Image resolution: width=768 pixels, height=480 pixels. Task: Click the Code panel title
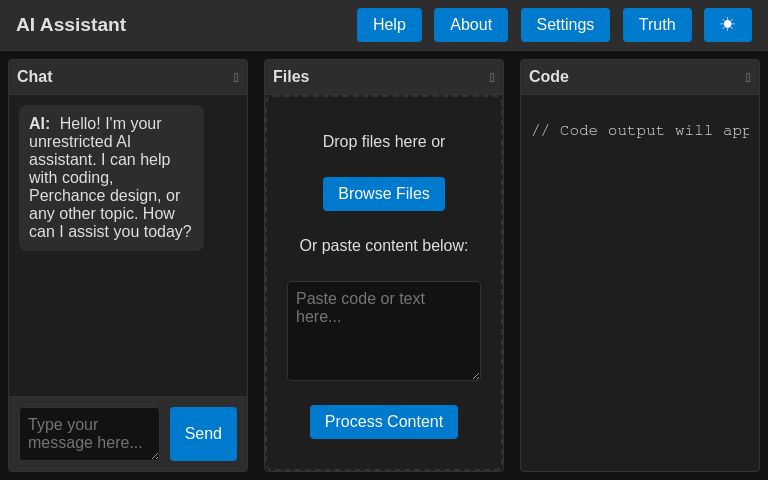(549, 77)
